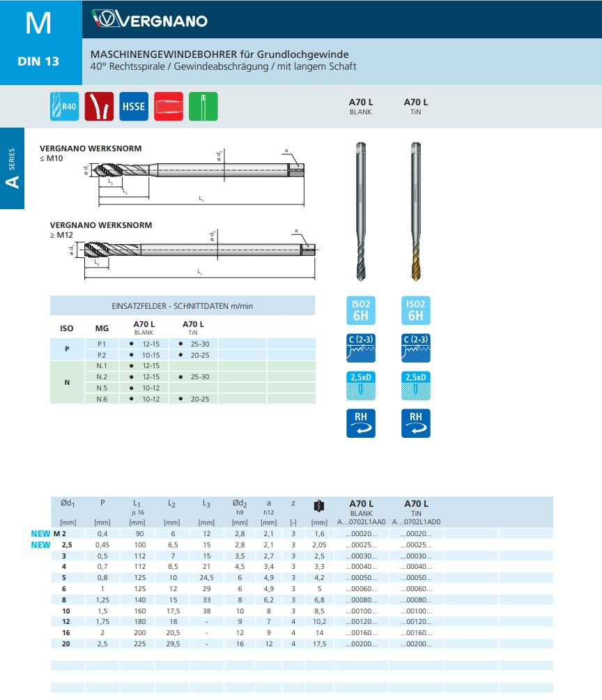The height and width of the screenshot is (700, 602).
Task: Click the left RH rotation icon
Action: 360,423
